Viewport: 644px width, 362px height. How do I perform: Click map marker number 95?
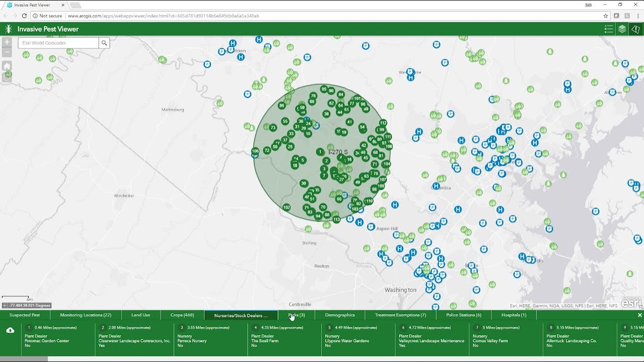coord(324,89)
